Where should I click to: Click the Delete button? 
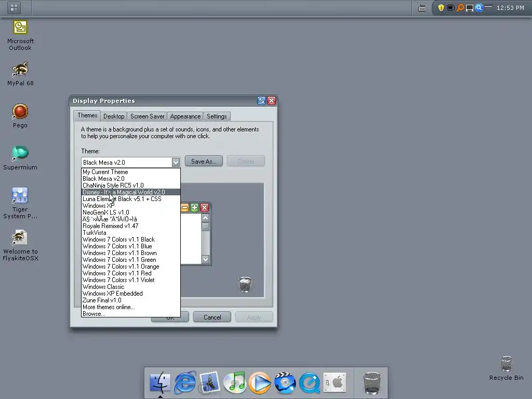(246, 161)
